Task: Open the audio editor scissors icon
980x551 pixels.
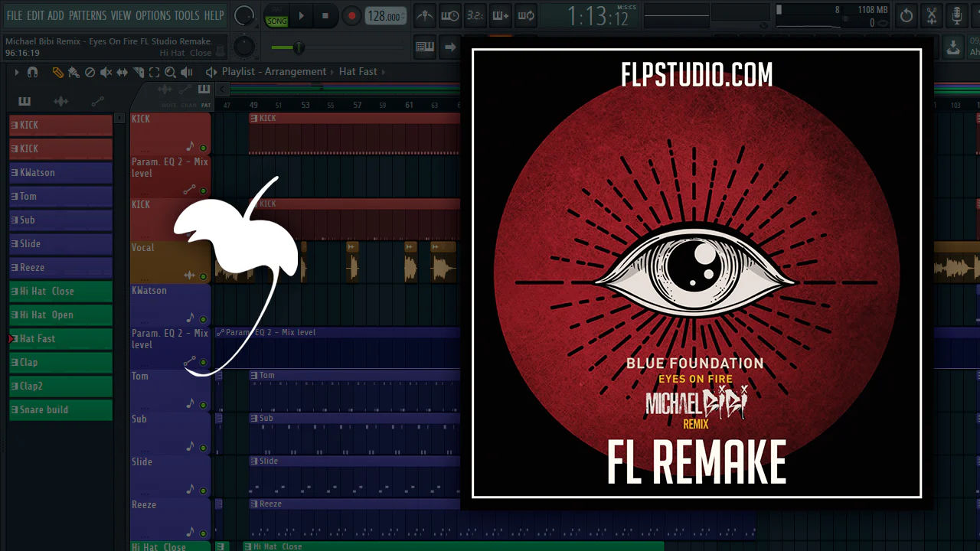Action: (932, 15)
